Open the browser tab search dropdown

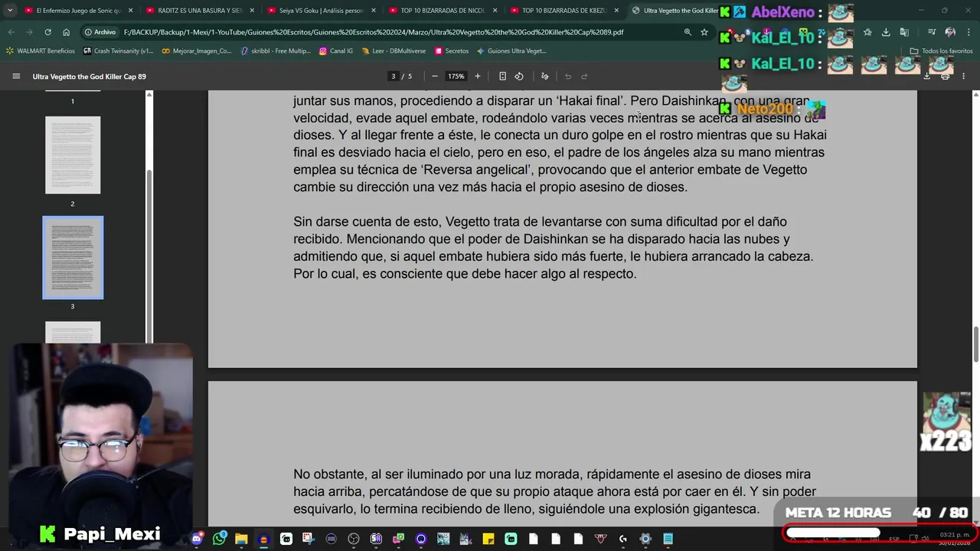[x=10, y=11]
